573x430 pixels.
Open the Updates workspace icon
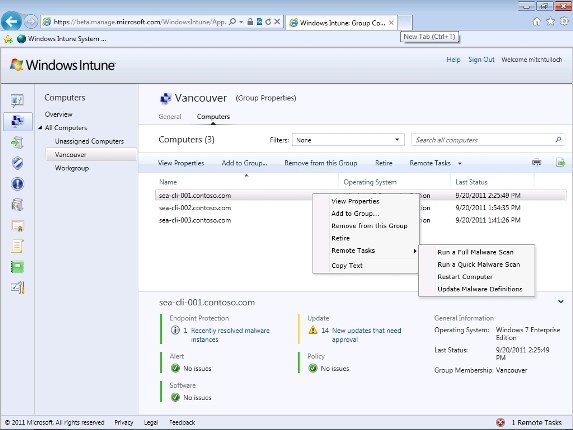pyautogui.click(x=17, y=142)
